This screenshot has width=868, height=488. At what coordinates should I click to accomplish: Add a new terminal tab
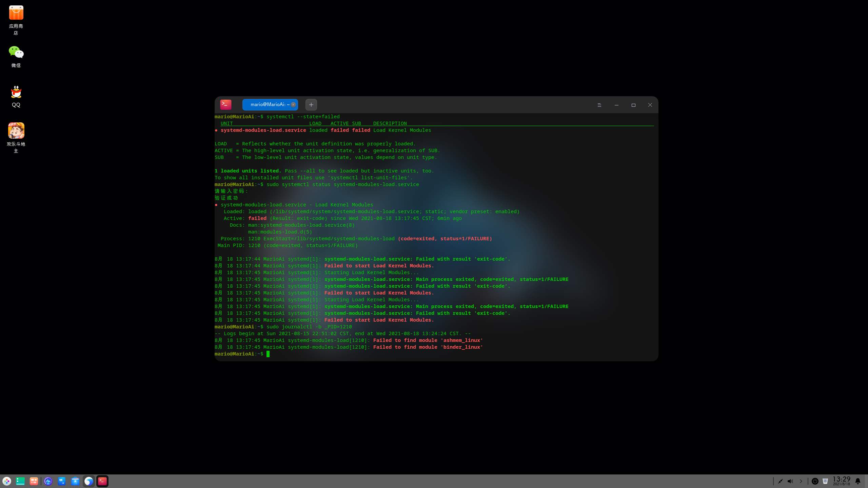coord(311,105)
